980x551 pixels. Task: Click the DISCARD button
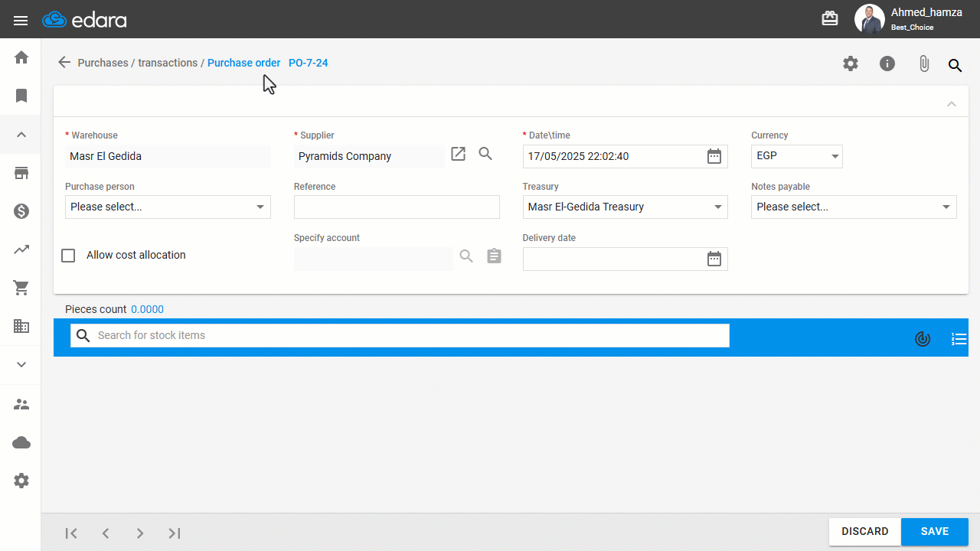[x=865, y=532]
